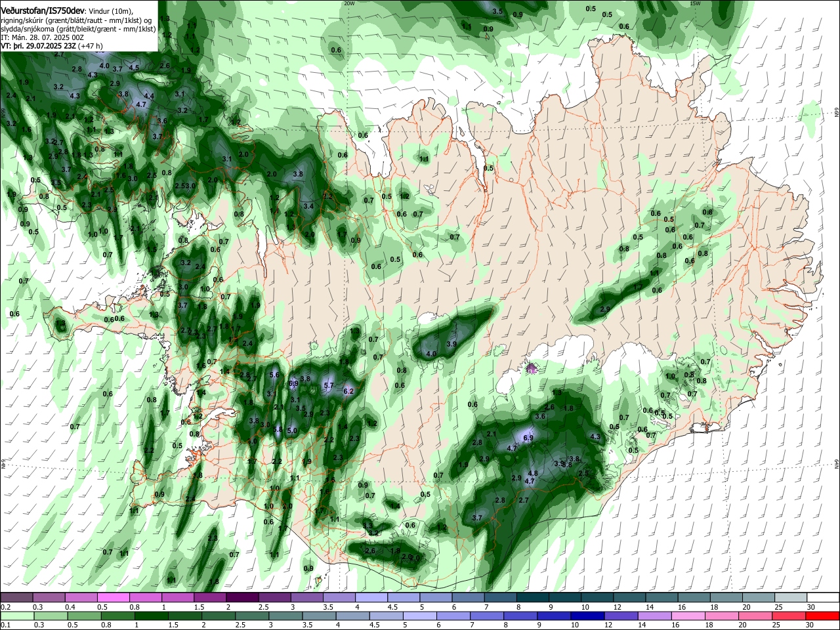Click the navy blue swatch labelled 10, lower legend
Screen dimensions: 840x630
[586, 616]
